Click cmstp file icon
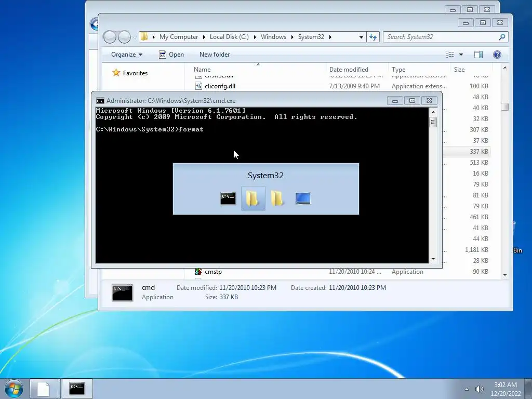This screenshot has width=532, height=399. point(198,272)
